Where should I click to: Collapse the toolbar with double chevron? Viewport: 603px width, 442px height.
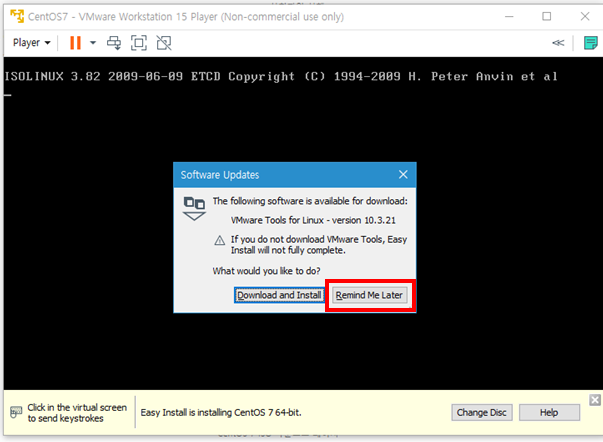click(558, 43)
